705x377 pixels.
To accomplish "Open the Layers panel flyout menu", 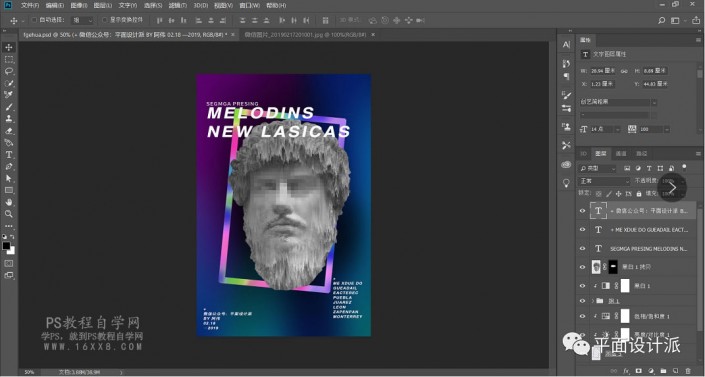I will click(698, 153).
